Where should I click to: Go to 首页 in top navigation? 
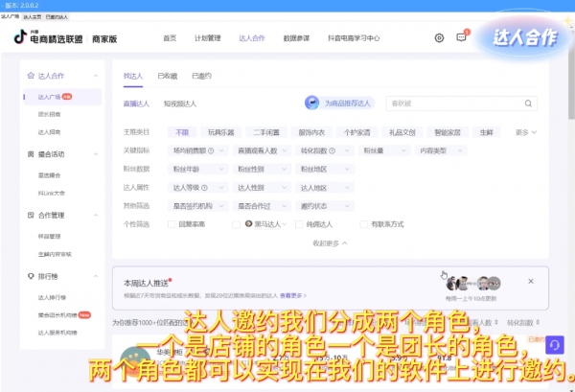[x=170, y=38]
